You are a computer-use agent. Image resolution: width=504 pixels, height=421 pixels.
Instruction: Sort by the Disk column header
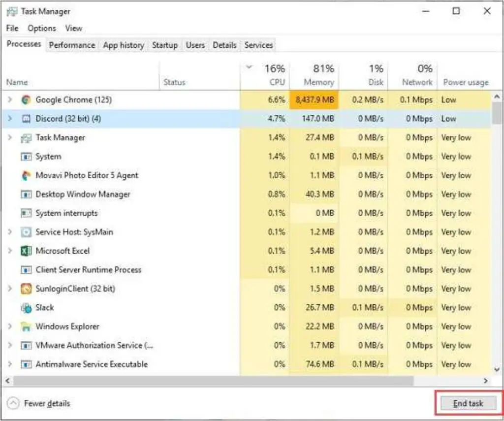[x=364, y=75]
